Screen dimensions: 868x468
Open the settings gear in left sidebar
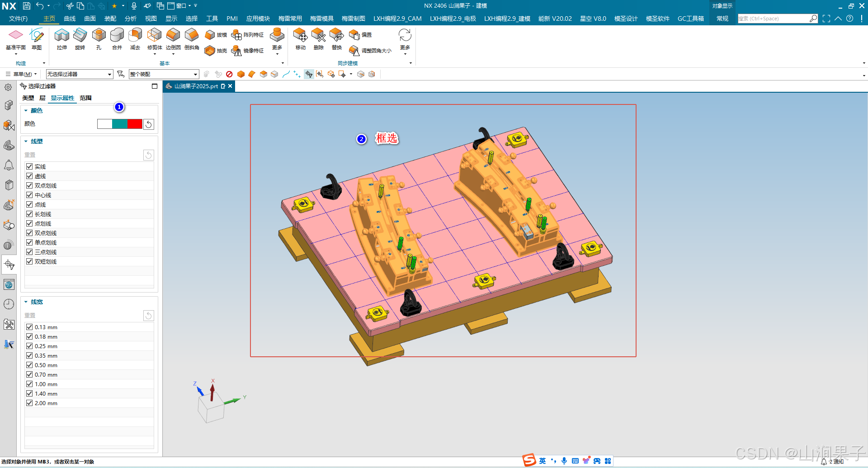click(x=8, y=87)
